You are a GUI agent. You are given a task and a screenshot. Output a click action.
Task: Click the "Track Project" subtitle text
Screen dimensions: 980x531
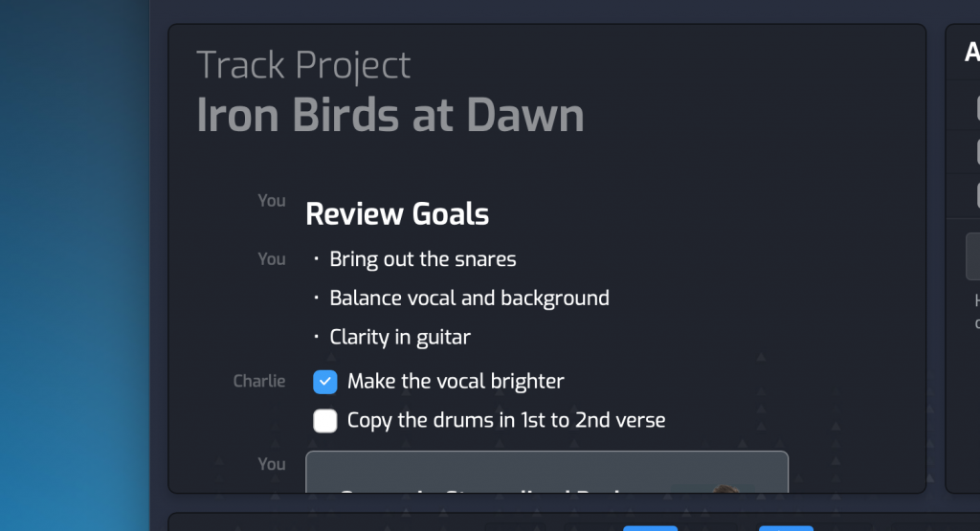(x=303, y=65)
